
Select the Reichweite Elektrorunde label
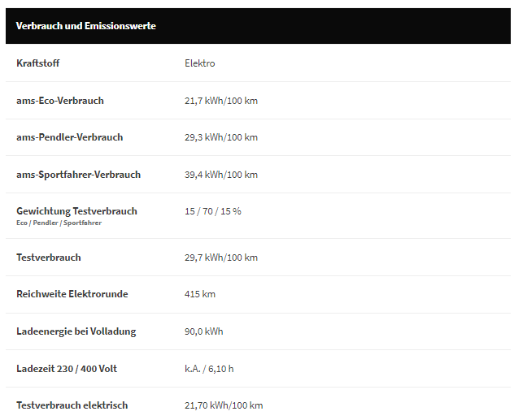(72, 294)
